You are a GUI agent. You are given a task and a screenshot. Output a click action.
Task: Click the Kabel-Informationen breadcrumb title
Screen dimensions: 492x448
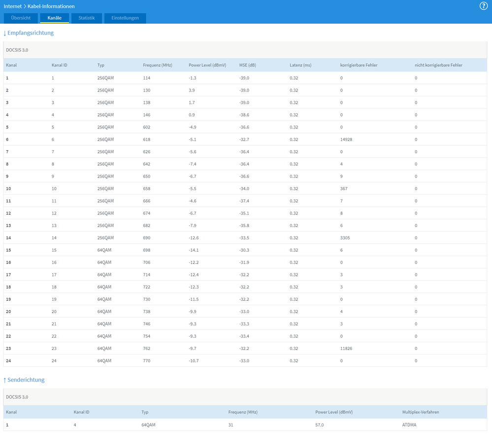point(51,6)
